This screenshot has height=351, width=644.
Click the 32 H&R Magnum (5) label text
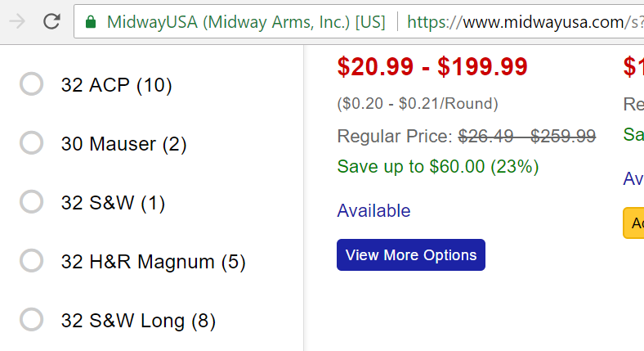tap(153, 262)
